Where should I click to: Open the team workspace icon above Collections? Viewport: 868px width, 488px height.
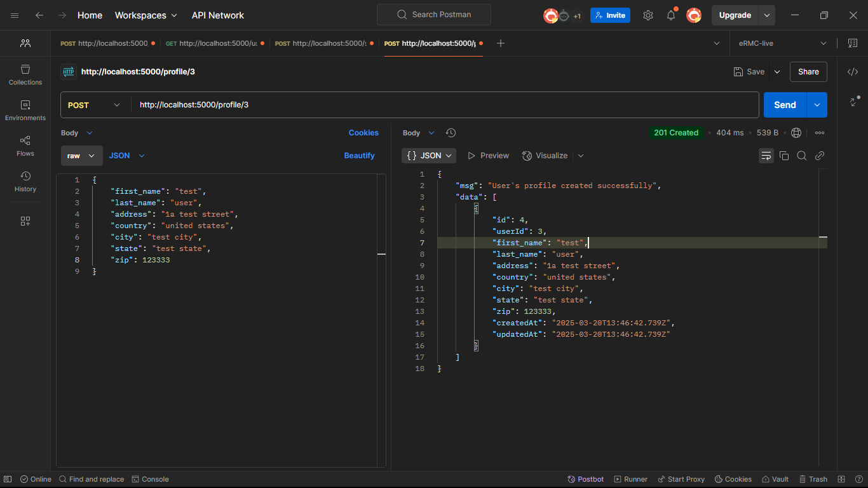[25, 43]
